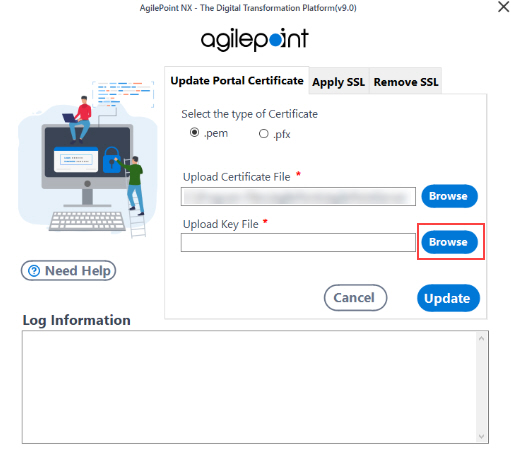Image resolution: width=511 pixels, height=450 pixels.
Task: Open the Need Help button
Action: (68, 271)
